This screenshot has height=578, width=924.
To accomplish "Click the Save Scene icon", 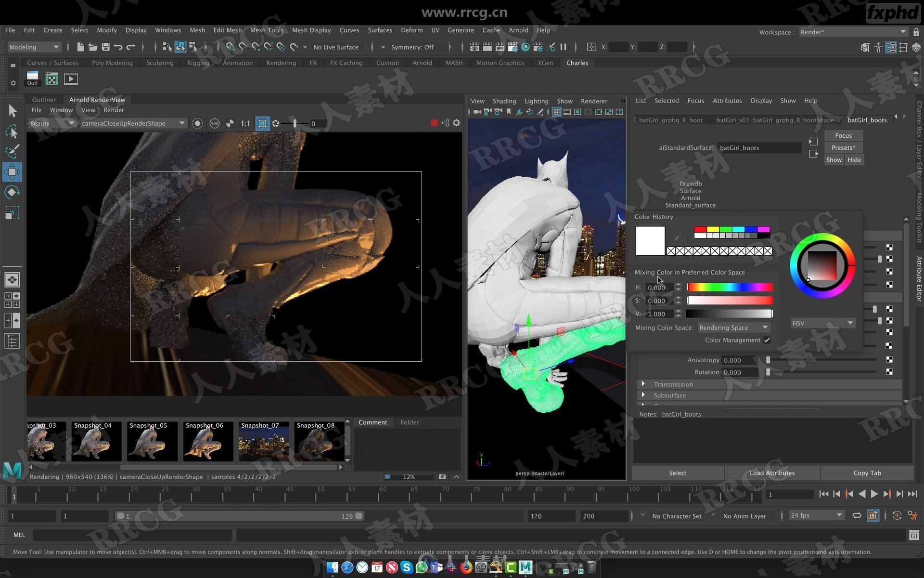I will (105, 47).
